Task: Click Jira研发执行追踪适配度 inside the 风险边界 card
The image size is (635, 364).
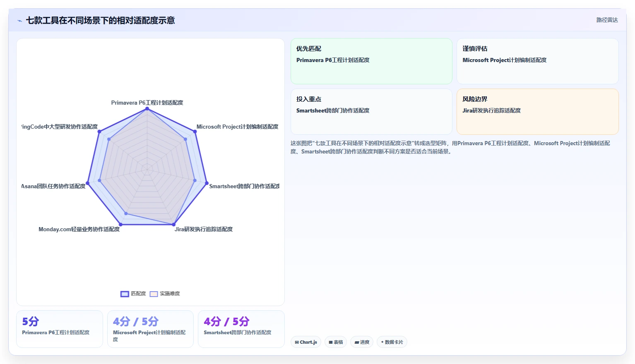Action: [492, 110]
